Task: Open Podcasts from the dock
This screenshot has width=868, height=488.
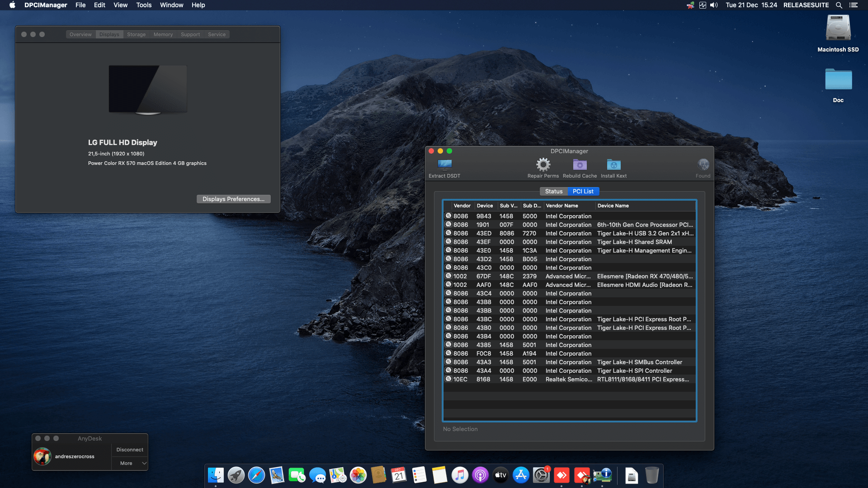Action: tap(480, 475)
